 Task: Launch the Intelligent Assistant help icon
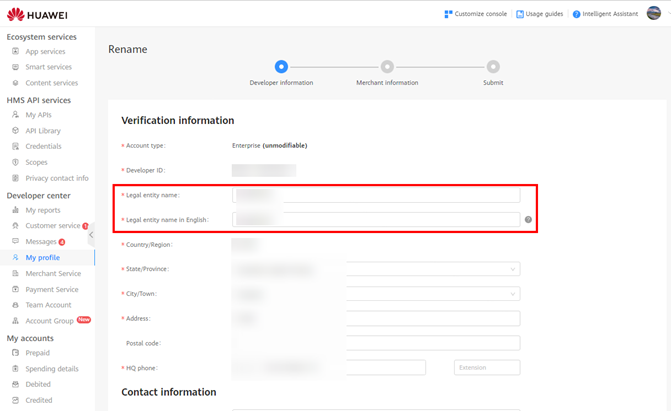(576, 14)
